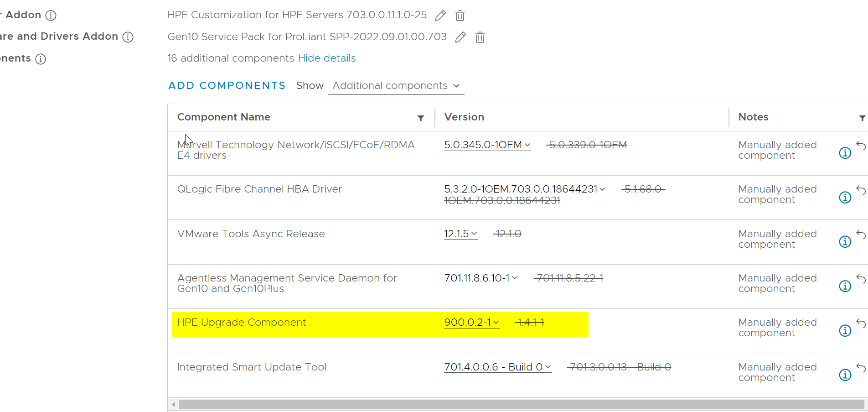Open HPE Upgrade version 900.0.2-1 dropdown
The image size is (868, 412).
point(472,323)
